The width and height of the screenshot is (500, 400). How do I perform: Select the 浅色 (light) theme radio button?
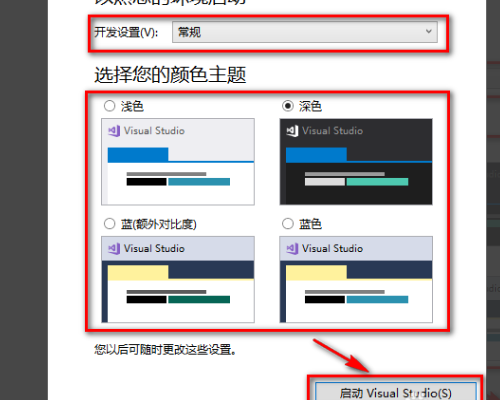[x=109, y=106]
